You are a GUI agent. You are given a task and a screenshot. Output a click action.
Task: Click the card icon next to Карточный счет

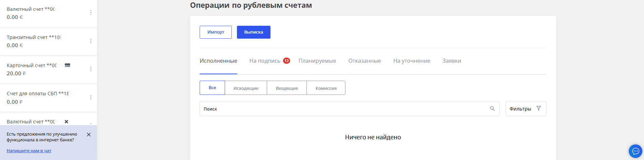point(67,65)
